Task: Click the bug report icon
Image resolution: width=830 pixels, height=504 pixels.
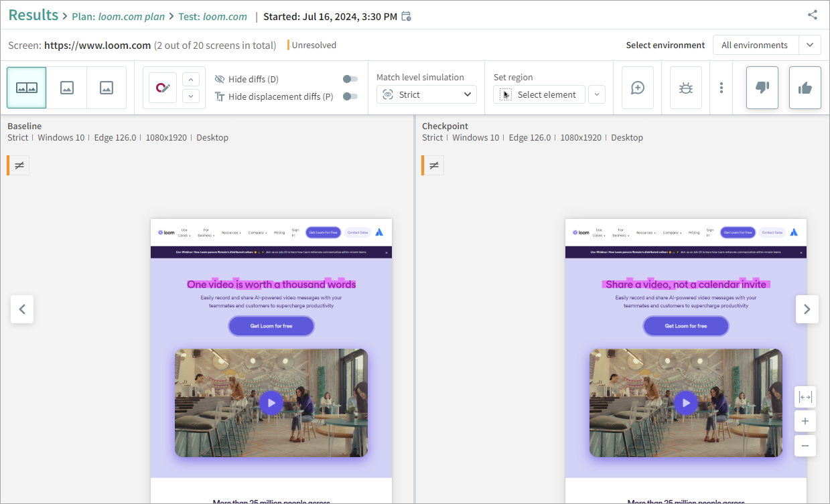Action: [685, 88]
